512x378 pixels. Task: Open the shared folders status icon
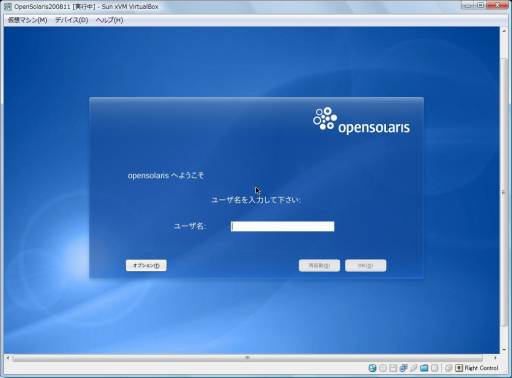[x=424, y=368]
